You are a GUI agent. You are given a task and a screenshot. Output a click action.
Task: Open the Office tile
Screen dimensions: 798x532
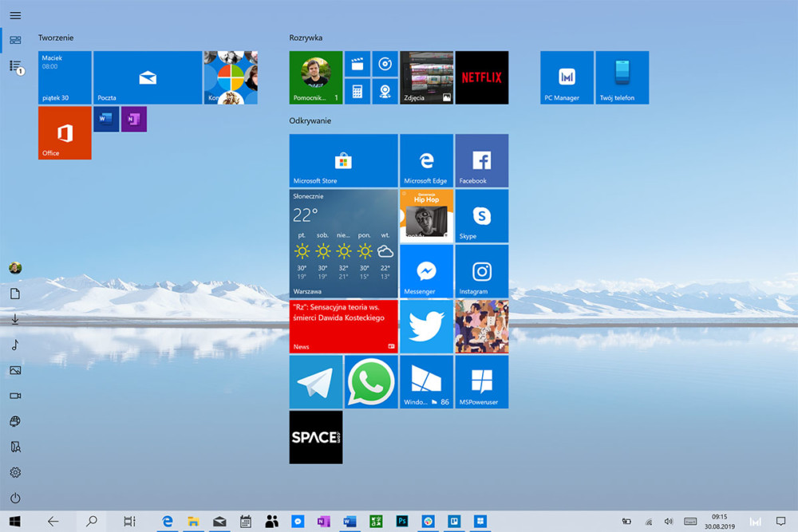tap(65, 132)
